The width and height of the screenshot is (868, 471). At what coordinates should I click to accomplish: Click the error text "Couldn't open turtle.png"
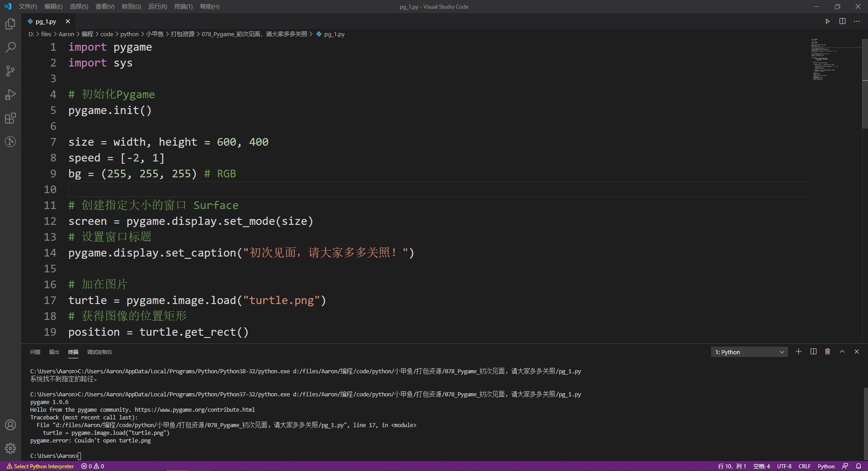(x=113, y=440)
